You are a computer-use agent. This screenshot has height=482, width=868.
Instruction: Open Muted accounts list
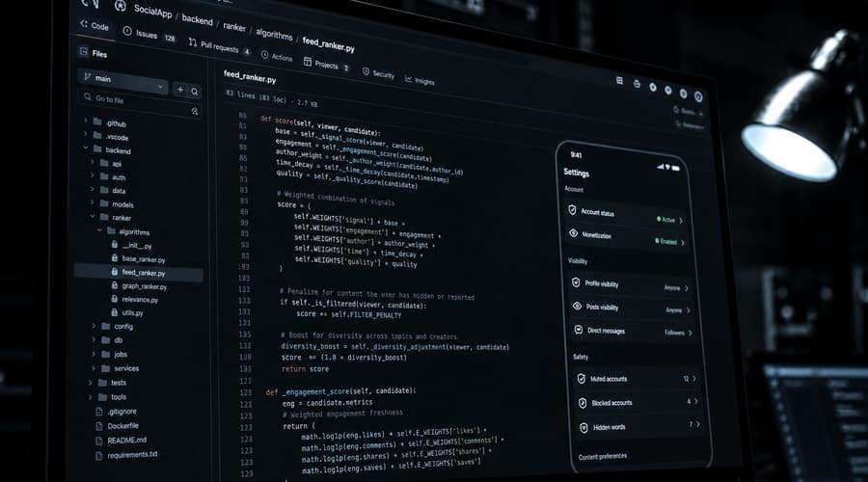[x=637, y=379]
